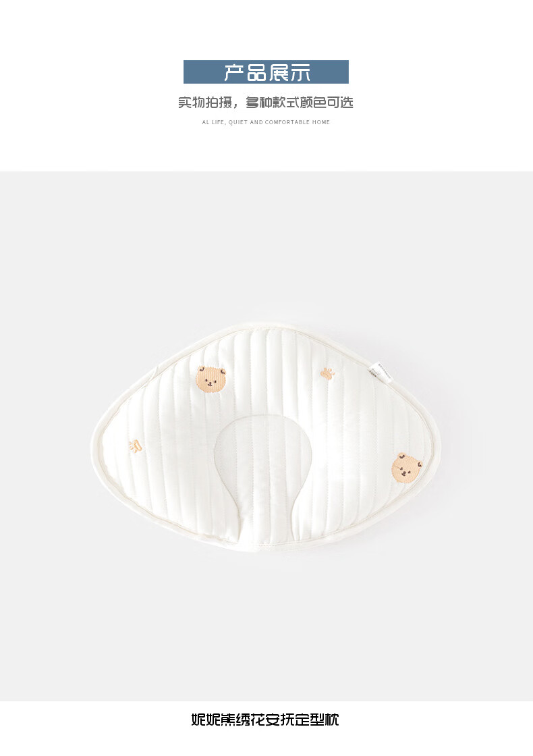Click the paw print embroidery on left side
Screen dimensions: 533x756
point(136,446)
